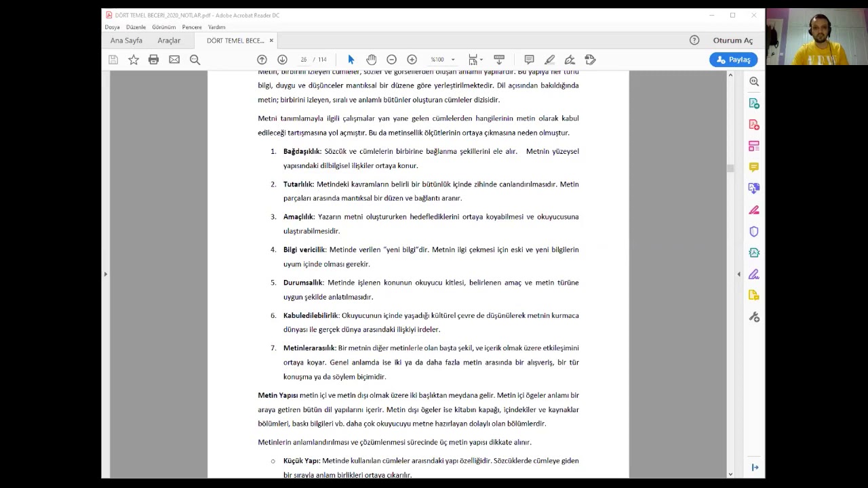Click the vertical scrollbar thumb
This screenshot has width=868, height=488.
[730, 168]
